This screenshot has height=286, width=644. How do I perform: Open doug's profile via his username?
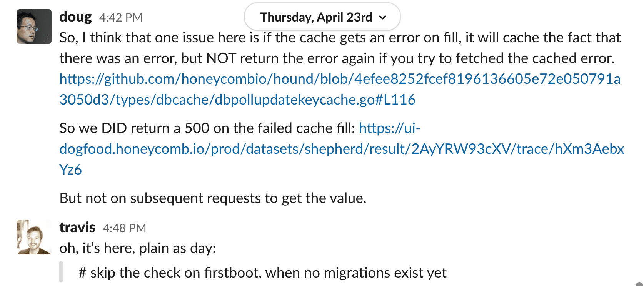click(x=75, y=17)
